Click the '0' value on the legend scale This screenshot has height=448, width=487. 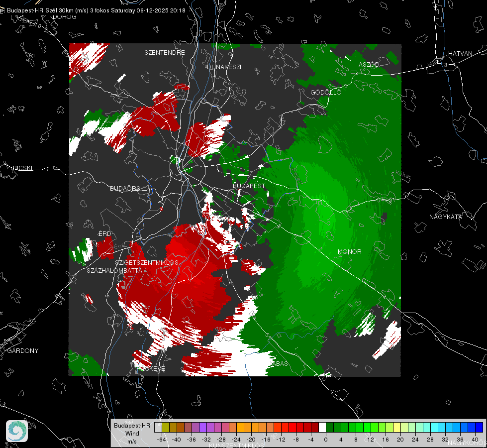click(x=326, y=440)
